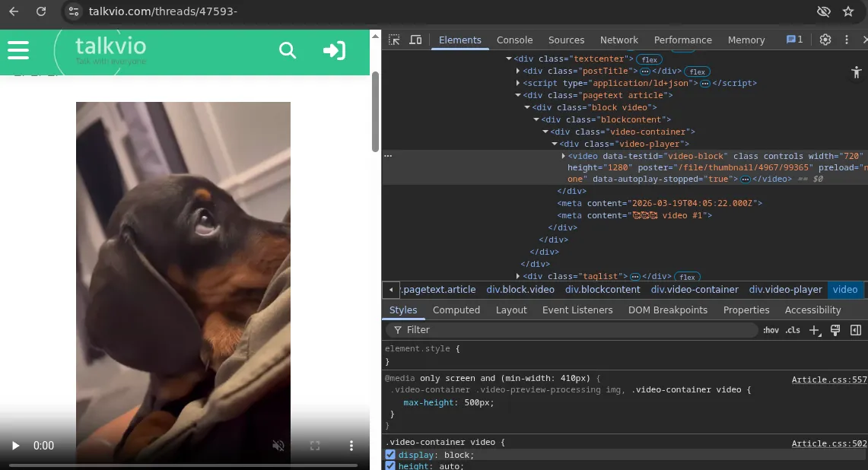Viewport: 868px width, 470px height.
Task: Collapse the pagetext article div node
Action: tap(518, 95)
